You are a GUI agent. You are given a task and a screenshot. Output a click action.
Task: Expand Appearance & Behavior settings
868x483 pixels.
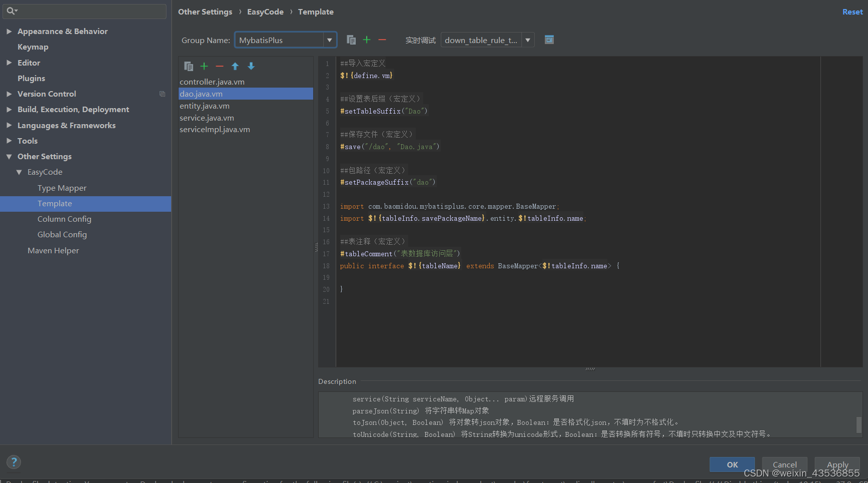(9, 31)
